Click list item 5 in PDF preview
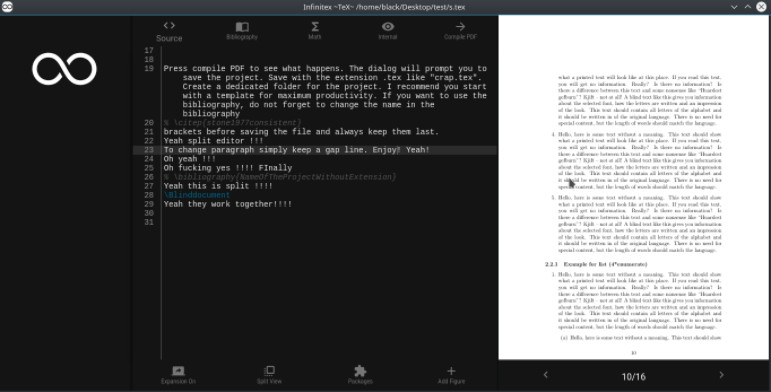771x392 pixels. tap(636, 224)
